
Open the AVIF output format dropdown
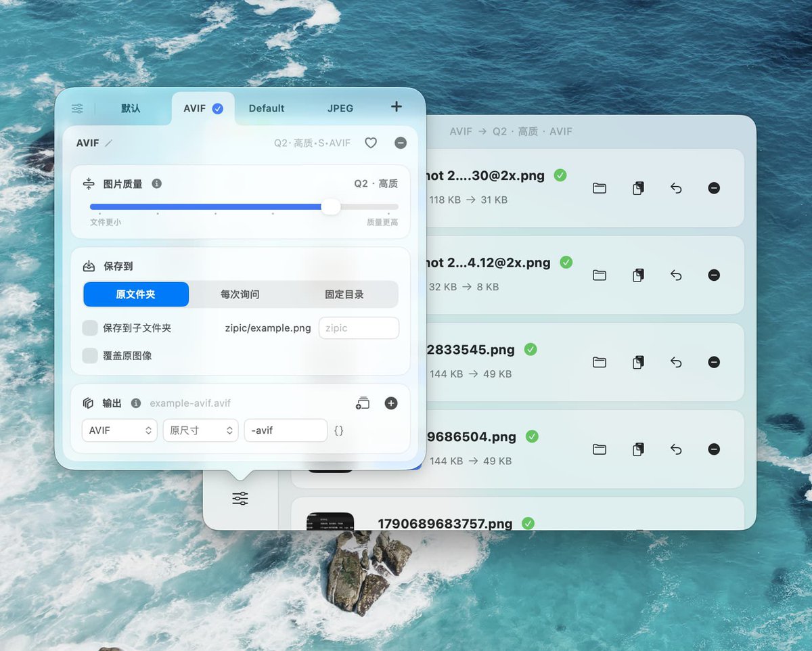(120, 430)
